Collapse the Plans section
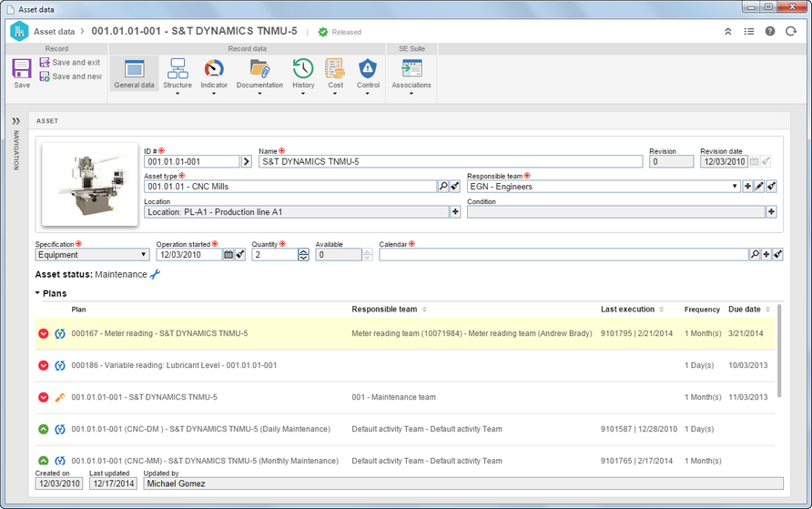The image size is (812, 509). tap(37, 293)
